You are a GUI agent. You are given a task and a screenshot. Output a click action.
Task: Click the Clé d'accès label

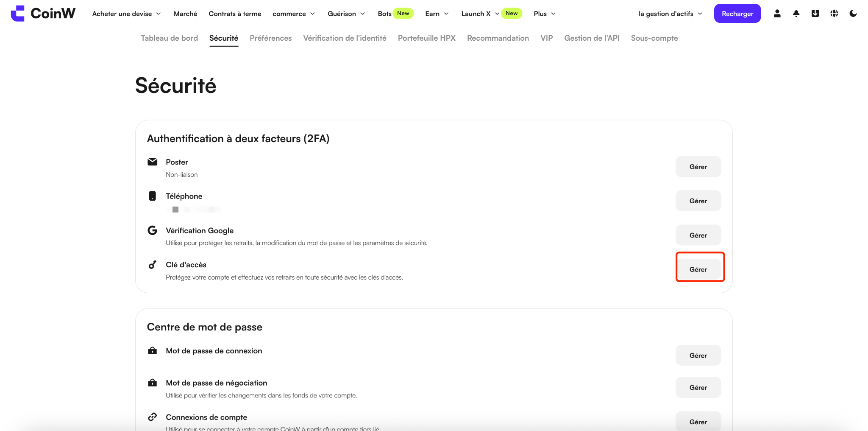coord(186,265)
